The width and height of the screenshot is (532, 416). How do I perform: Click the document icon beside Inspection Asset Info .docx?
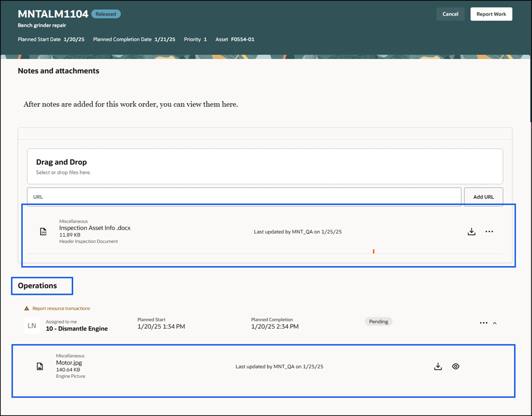43,231
